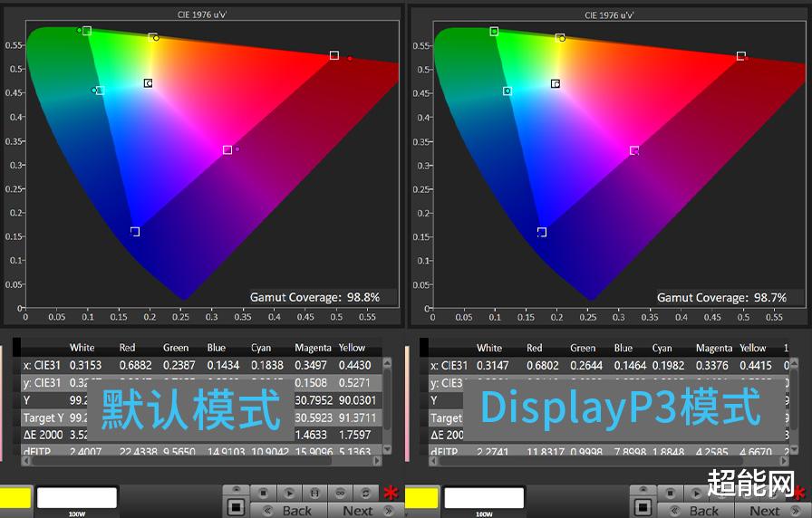Screen dimensions: 812x518
Task: Expand the small up arrow above the DisplayP3模式 square icon
Action: [643, 490]
